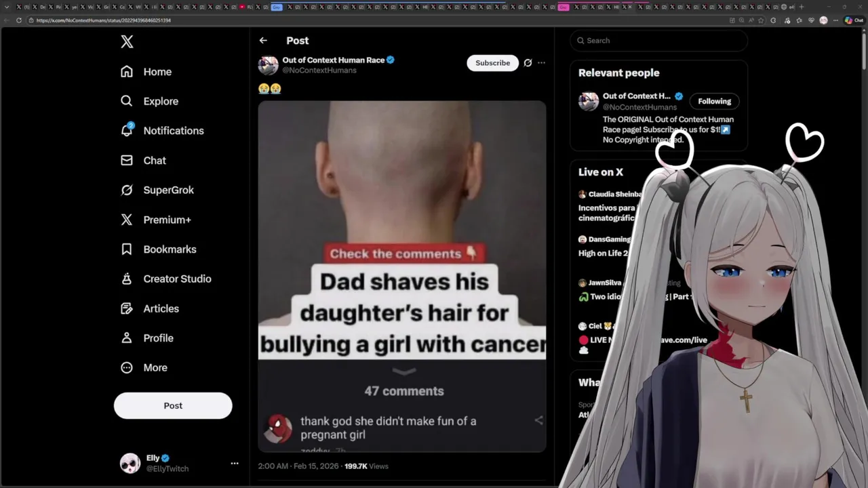The height and width of the screenshot is (488, 868).
Task: Switch to the blue Gro tab group
Action: (x=277, y=7)
